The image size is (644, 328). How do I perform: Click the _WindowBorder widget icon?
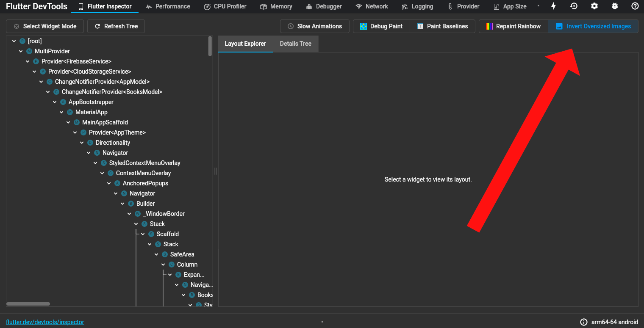tap(138, 214)
